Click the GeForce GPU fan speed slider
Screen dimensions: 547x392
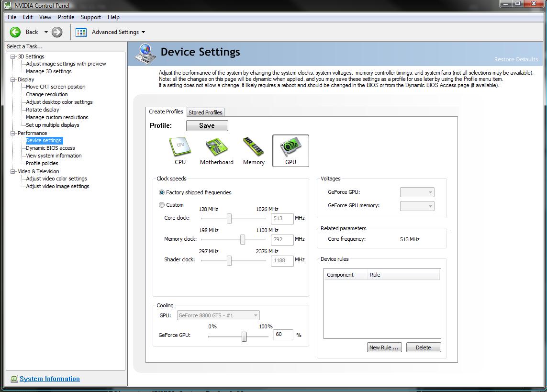pyautogui.click(x=244, y=336)
